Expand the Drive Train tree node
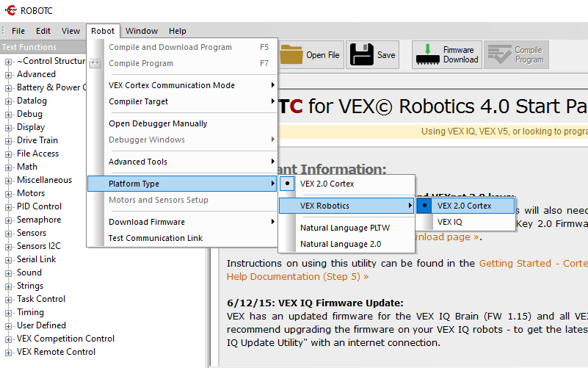588x368 pixels. click(x=8, y=141)
